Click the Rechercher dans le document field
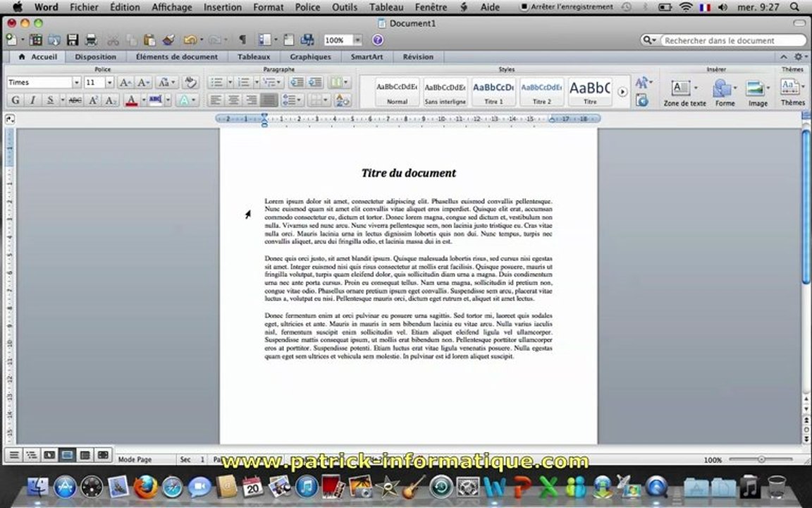Image resolution: width=812 pixels, height=508 pixels. point(733,40)
